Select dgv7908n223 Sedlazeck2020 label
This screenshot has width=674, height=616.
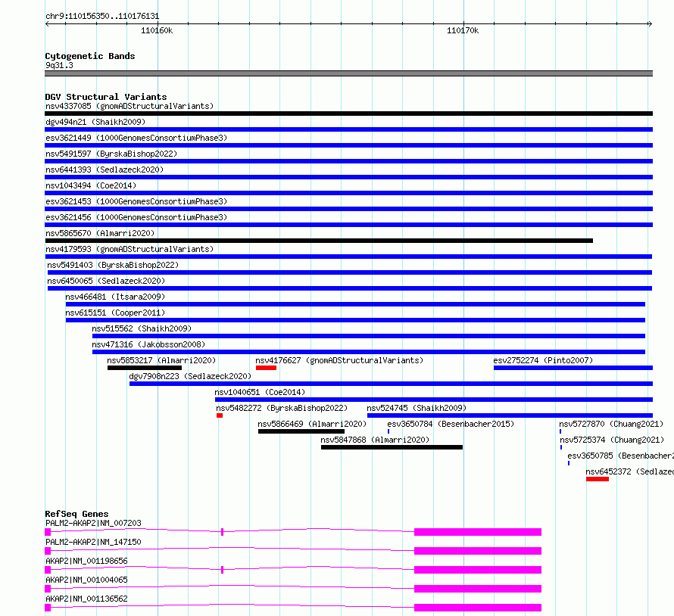190,376
